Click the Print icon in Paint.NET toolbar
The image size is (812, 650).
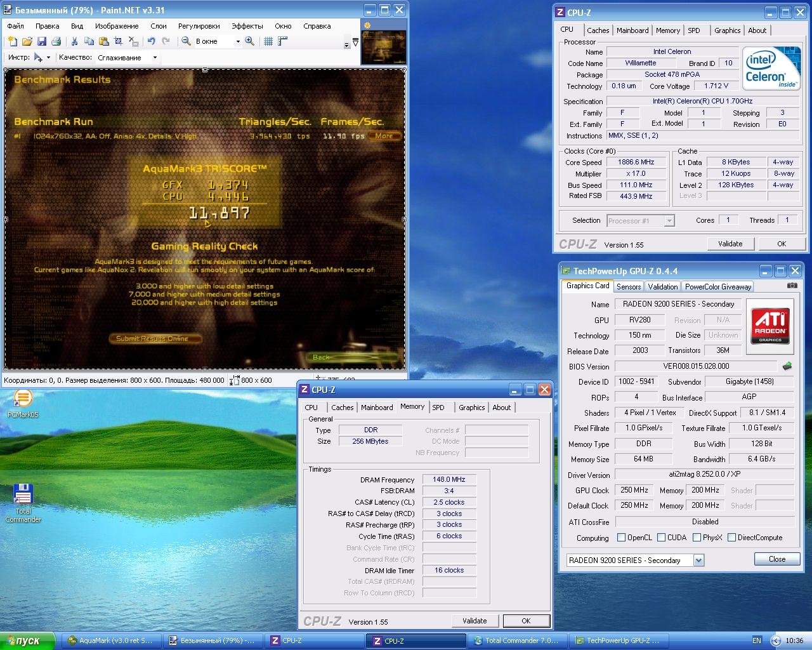56,41
